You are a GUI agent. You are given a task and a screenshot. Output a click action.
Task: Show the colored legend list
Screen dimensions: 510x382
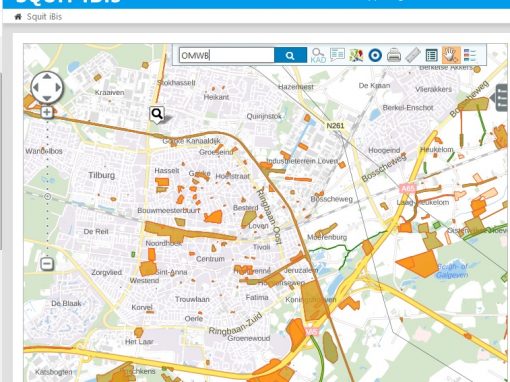coord(470,55)
